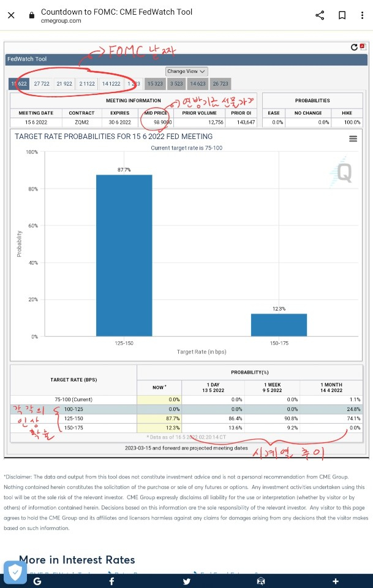Open the three-dot browser menu
The image size is (373, 588).
click(362, 15)
